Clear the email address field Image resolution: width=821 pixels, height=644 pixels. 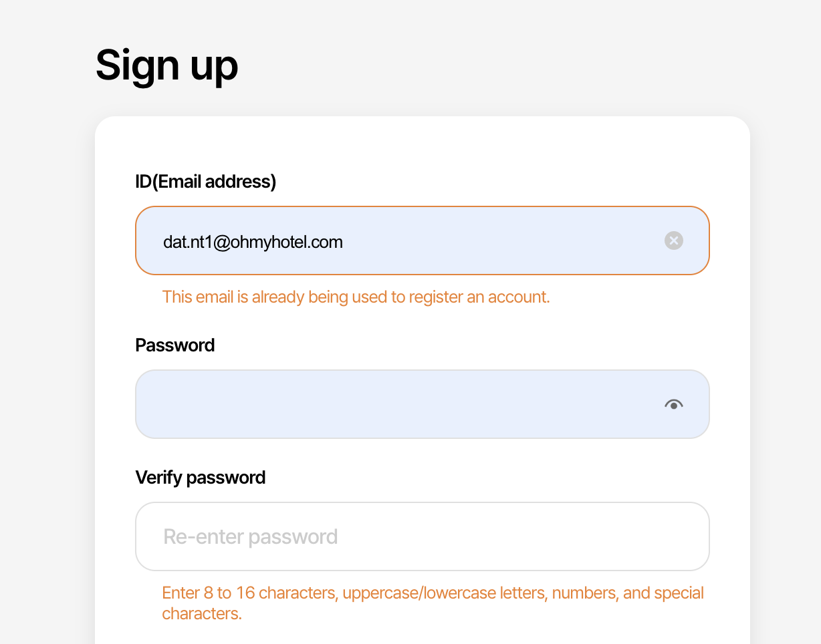pos(673,240)
